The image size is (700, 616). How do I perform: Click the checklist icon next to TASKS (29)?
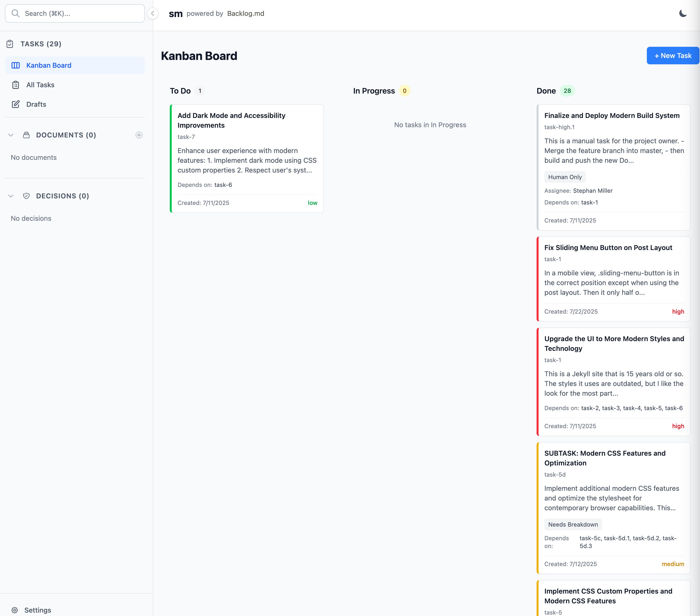point(10,44)
